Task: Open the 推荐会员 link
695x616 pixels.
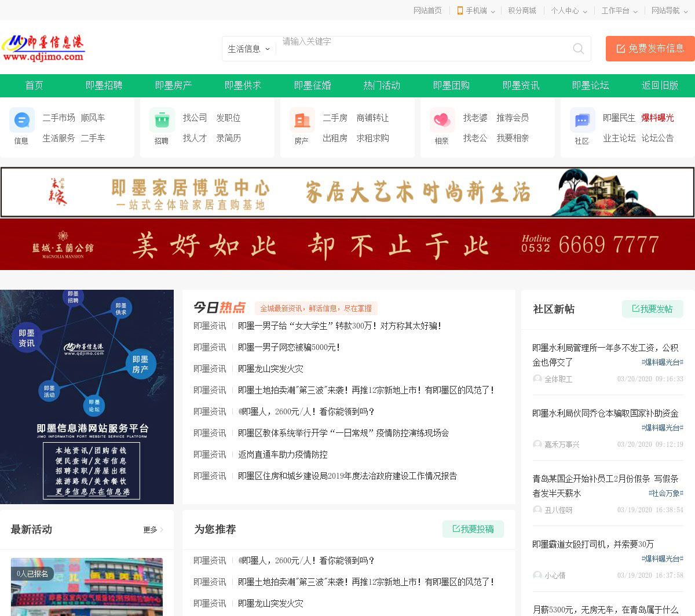Action: tap(513, 118)
